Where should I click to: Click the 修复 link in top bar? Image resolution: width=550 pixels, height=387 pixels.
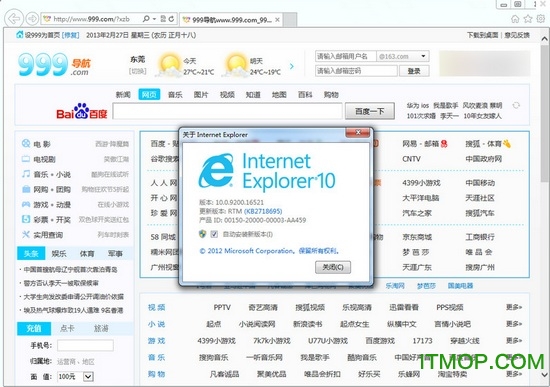[x=71, y=35]
